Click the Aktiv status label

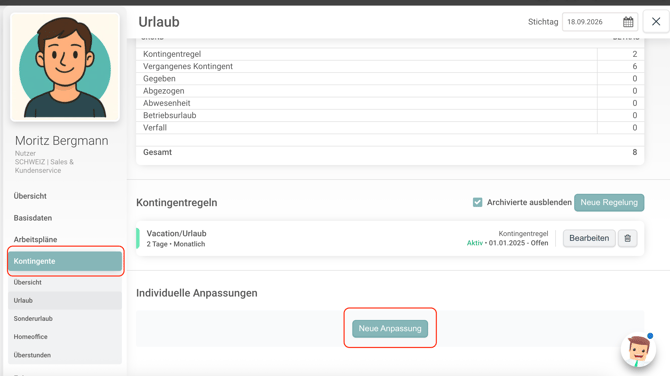pyautogui.click(x=474, y=243)
